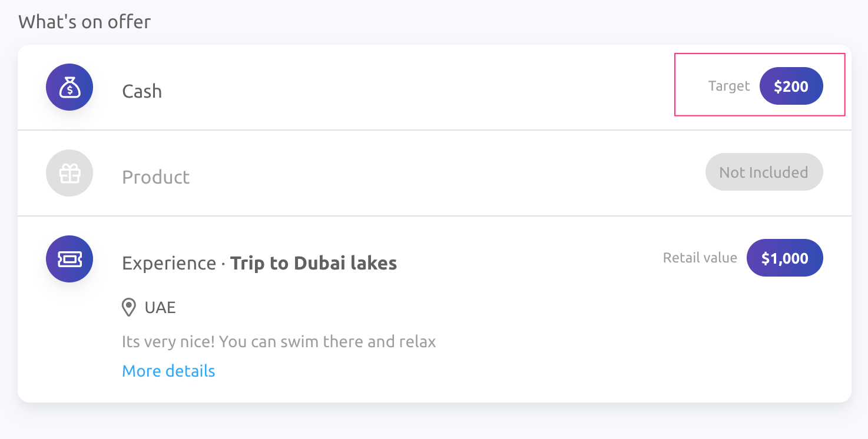Click empty space in the Product row

pyautogui.click(x=412, y=173)
